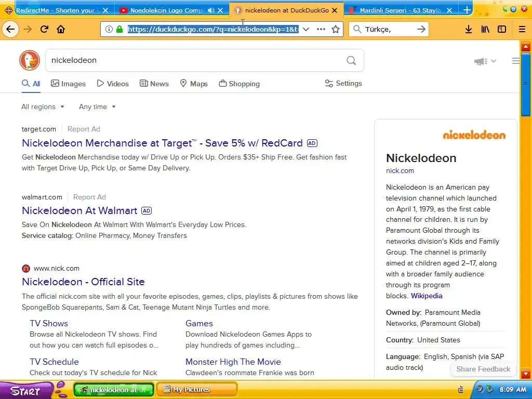Bookmark this page with the star

pos(336,29)
